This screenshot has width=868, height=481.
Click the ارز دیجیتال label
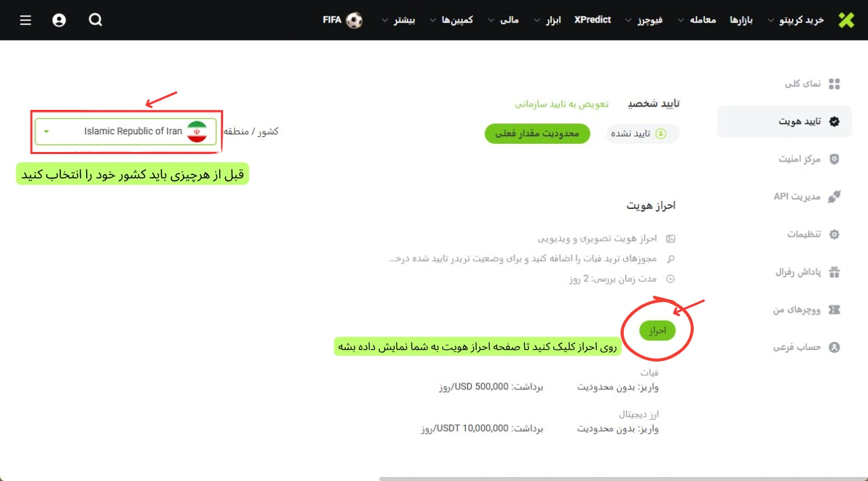point(639,414)
